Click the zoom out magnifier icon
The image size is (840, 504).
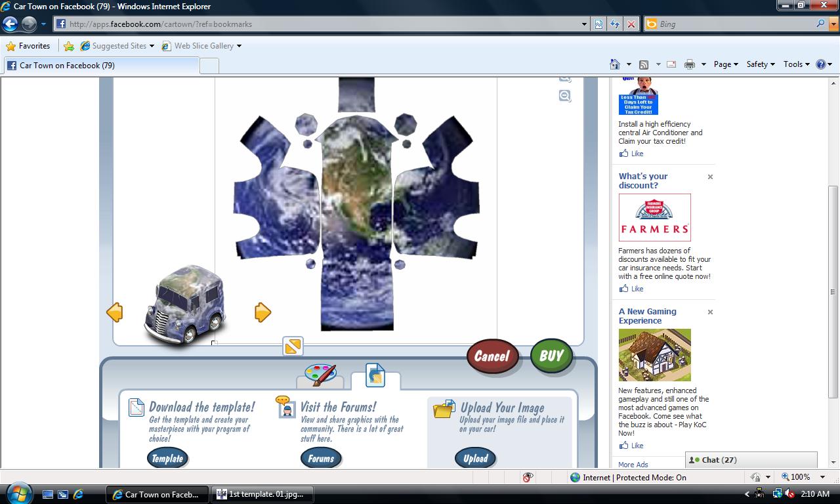tap(564, 96)
